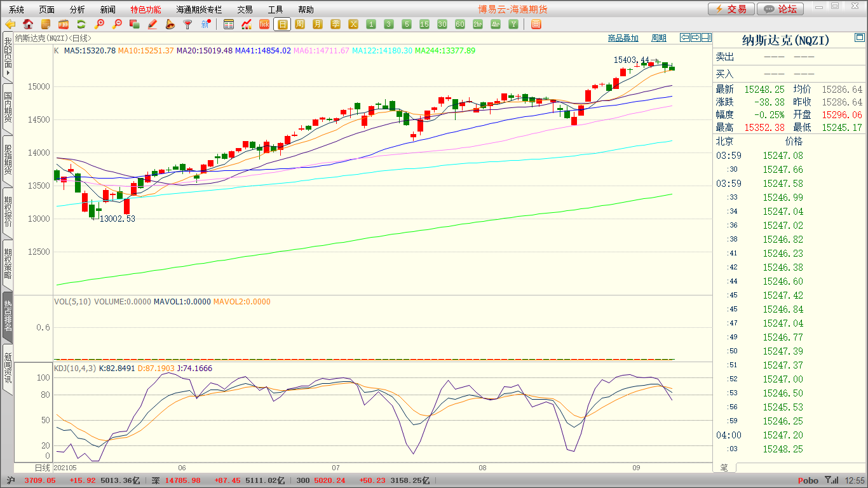868x488 pixels.
Task: Select the 笔 tab below tick list
Action: (x=724, y=468)
